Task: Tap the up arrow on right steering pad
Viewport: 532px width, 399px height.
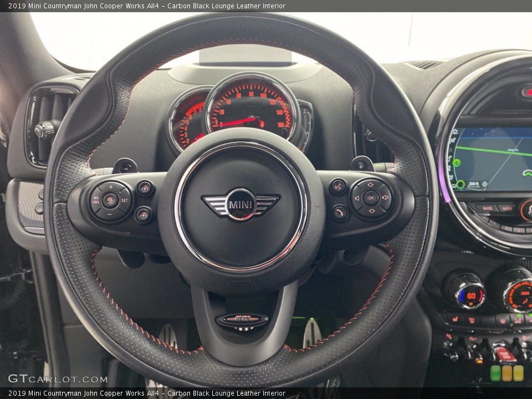Action: [x=370, y=185]
